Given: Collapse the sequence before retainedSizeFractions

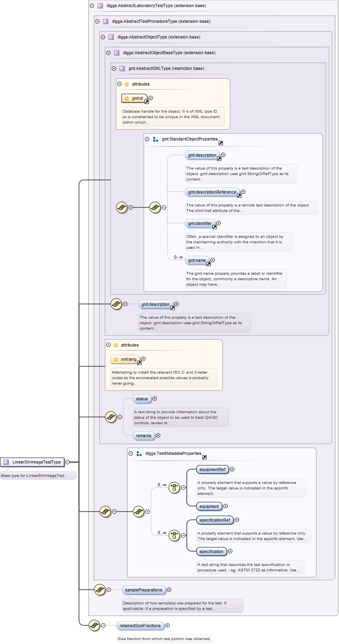Looking at the screenshot, I should tap(103, 626).
